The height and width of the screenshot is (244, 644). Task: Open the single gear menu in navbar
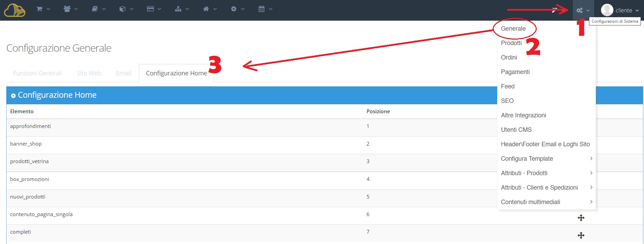[238, 9]
